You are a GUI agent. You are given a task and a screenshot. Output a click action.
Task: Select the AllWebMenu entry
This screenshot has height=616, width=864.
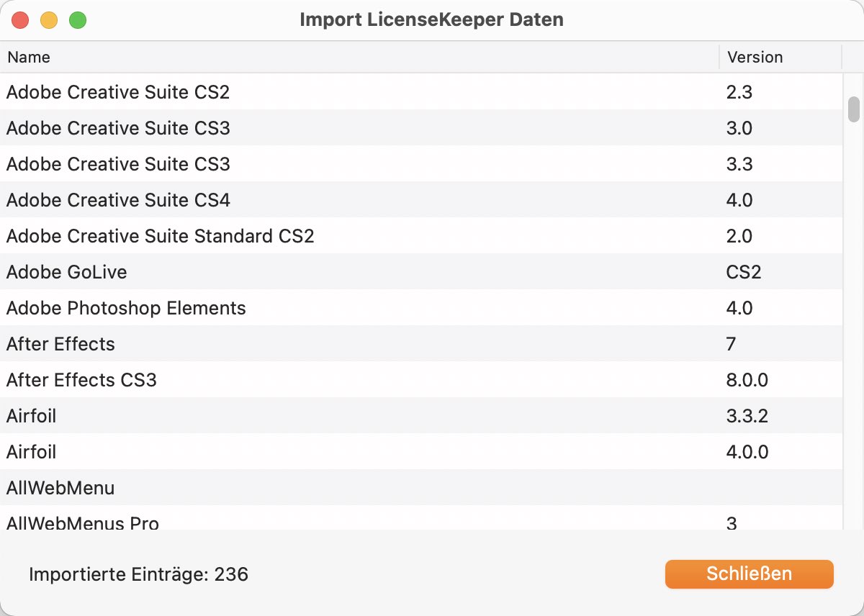421,487
